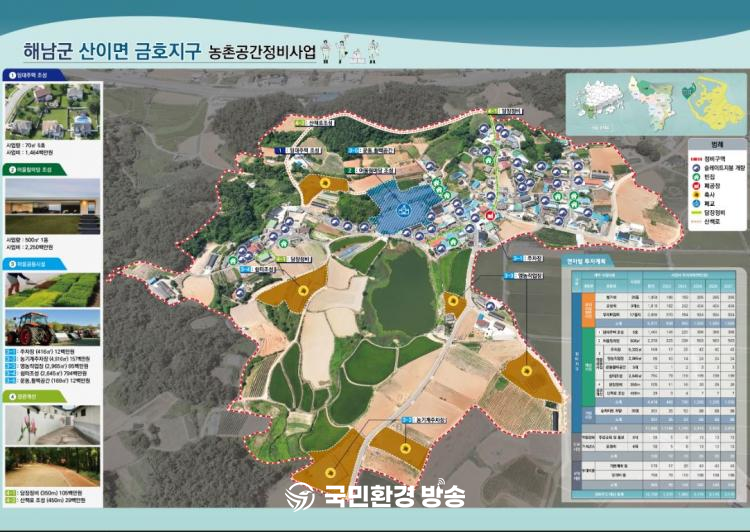
Task: Click the 4-2 산책로 조성 map label
Action: pyautogui.click(x=314, y=123)
